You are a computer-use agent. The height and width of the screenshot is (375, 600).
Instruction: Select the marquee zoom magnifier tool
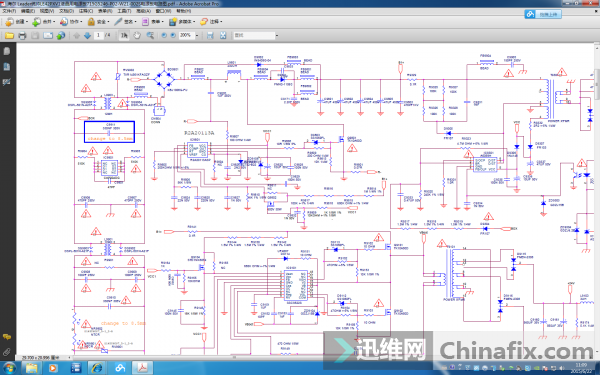pos(150,36)
